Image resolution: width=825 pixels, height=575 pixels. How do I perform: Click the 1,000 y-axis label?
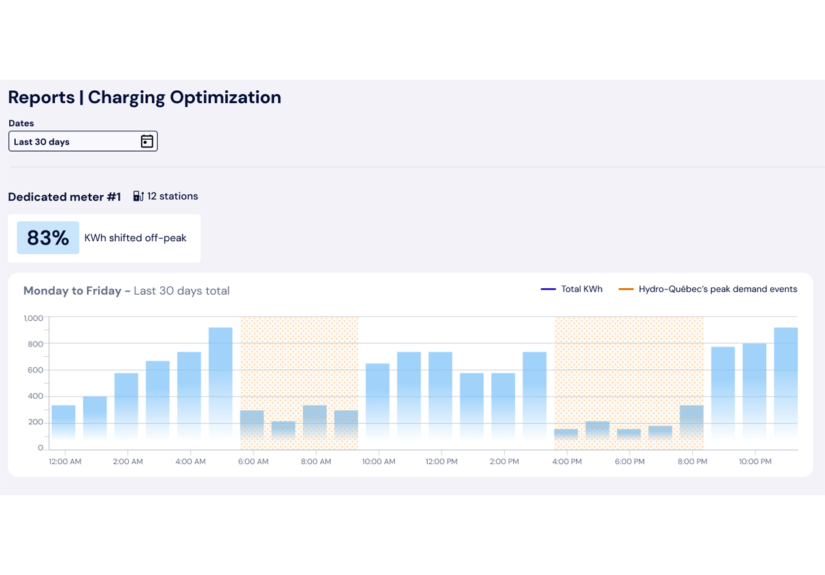point(34,318)
